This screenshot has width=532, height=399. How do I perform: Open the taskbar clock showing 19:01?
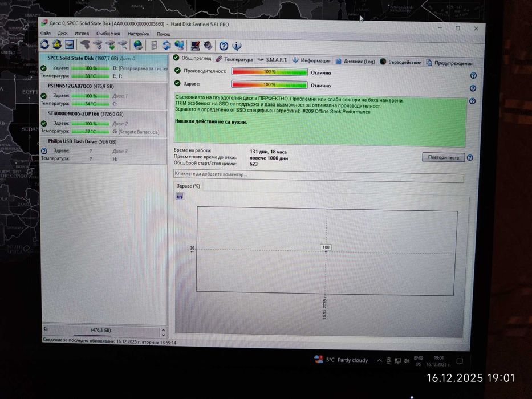coord(438,361)
